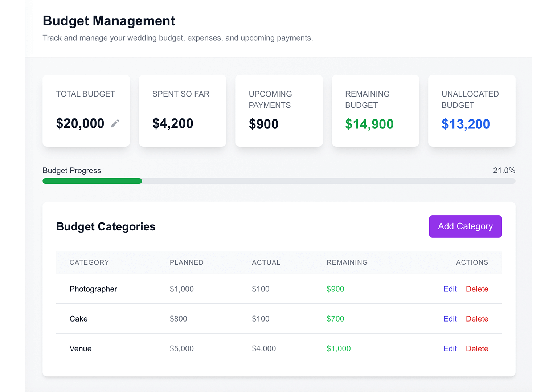This screenshot has height=392, width=557.
Task: Click the ACTUAL column header
Action: [266, 262]
